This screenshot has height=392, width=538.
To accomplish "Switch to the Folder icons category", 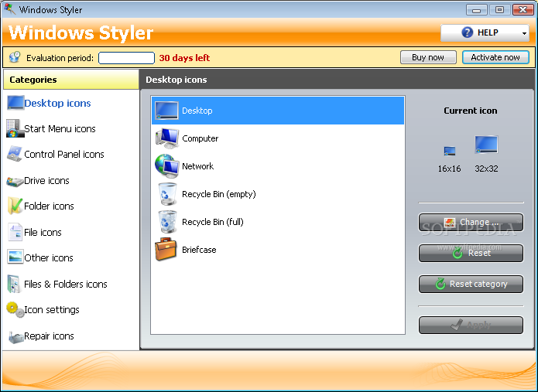I will click(49, 206).
